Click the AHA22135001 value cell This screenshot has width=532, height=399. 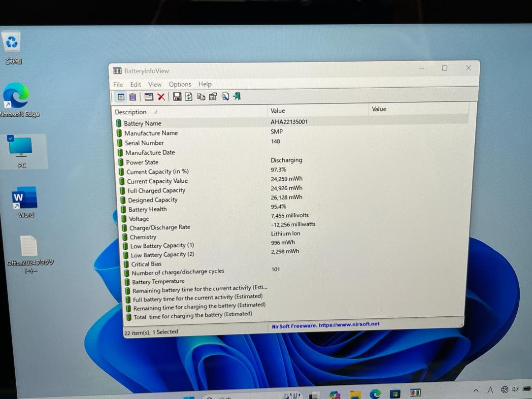click(x=289, y=122)
